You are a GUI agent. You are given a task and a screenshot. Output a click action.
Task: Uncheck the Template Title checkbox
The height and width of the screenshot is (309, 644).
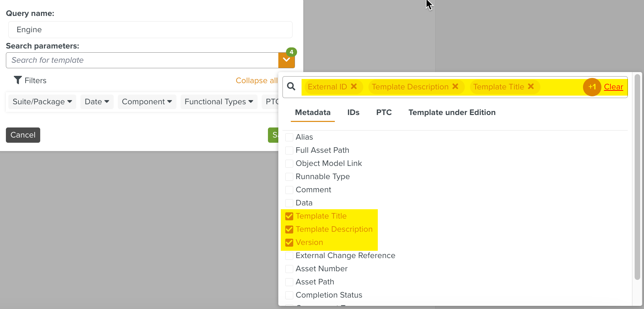tap(289, 216)
